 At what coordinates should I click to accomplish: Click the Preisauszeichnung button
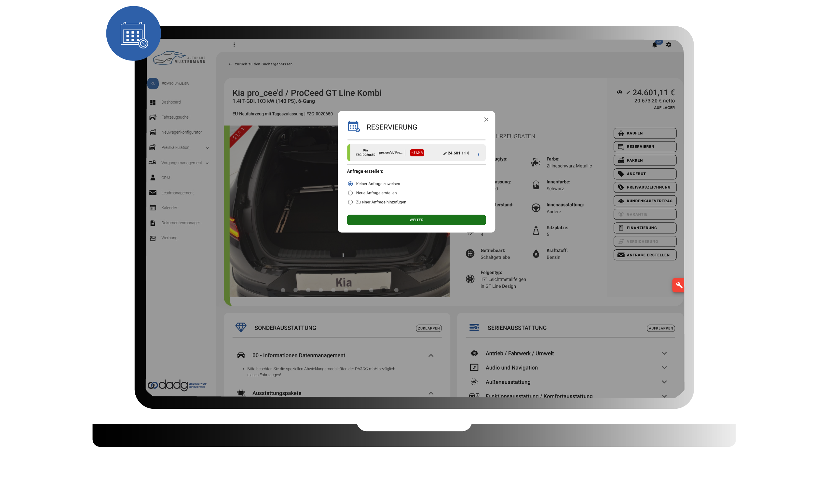coord(645,187)
